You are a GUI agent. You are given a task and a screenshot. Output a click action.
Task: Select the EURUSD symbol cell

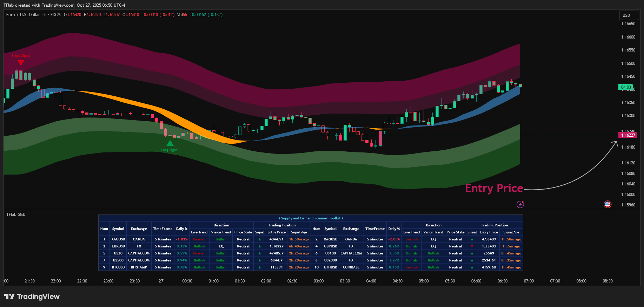click(118, 246)
